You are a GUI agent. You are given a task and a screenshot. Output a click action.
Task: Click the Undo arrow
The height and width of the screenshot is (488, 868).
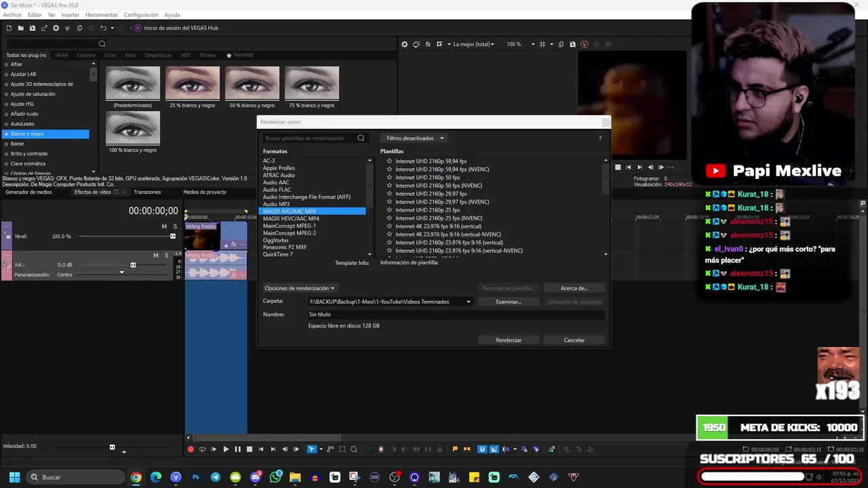pyautogui.click(x=103, y=28)
